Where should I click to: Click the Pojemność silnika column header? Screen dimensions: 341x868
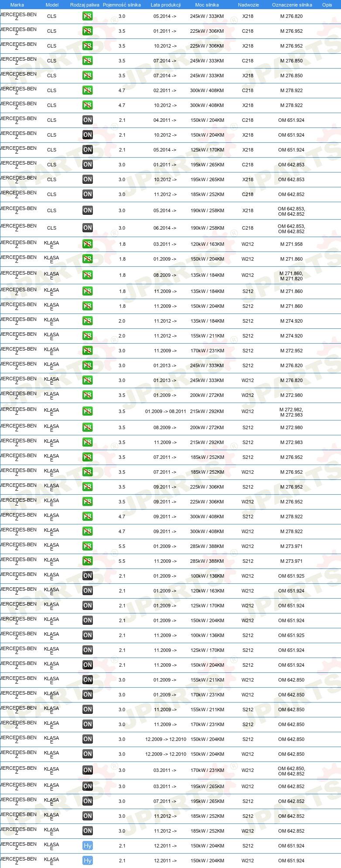122,5
